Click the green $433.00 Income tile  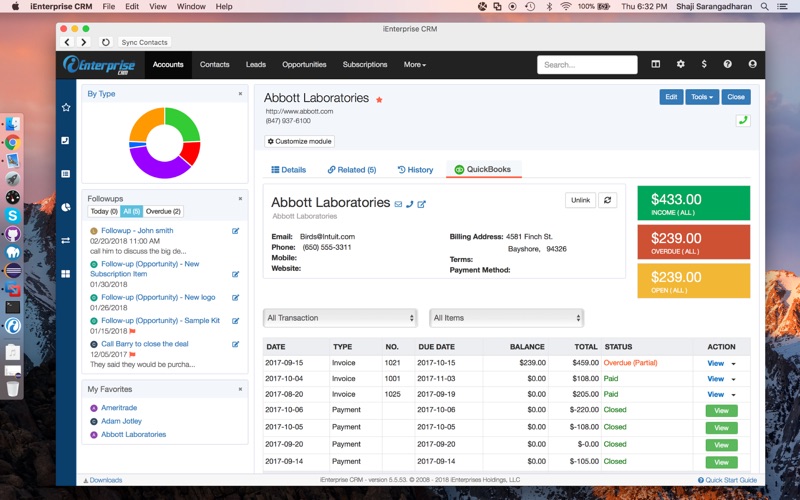[693, 203]
